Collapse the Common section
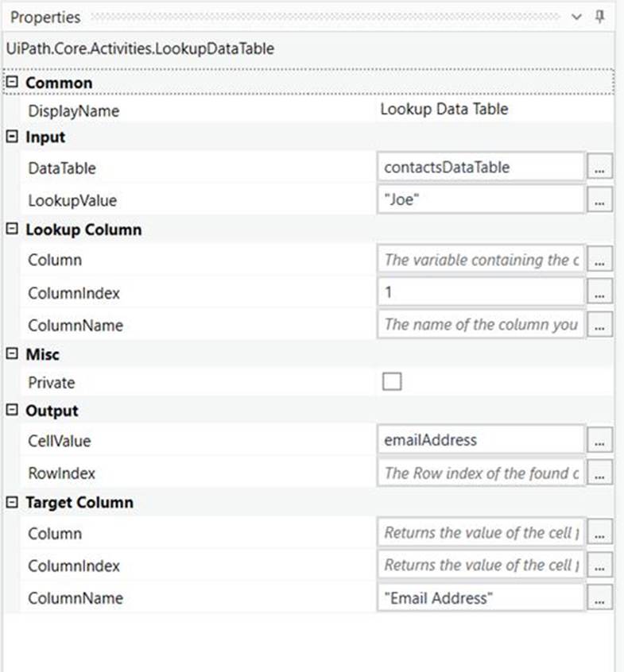This screenshot has width=624, height=672. click(12, 83)
